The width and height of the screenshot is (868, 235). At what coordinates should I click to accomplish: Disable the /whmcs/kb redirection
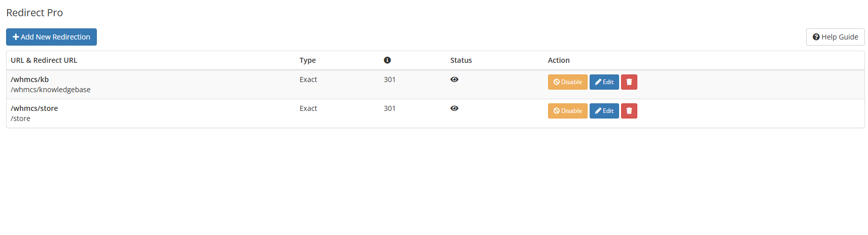[568, 82]
